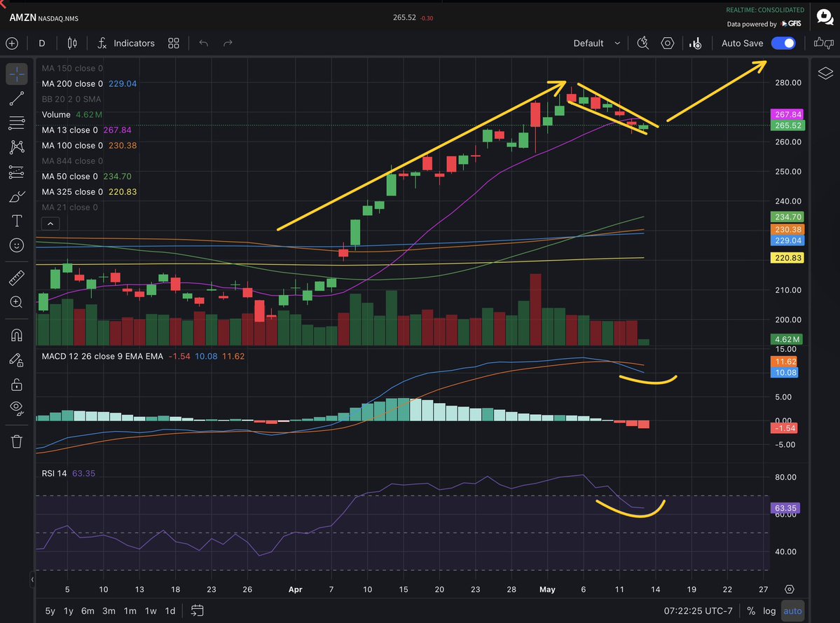
Task: Click the 265.52 current price label
Action: 787,126
